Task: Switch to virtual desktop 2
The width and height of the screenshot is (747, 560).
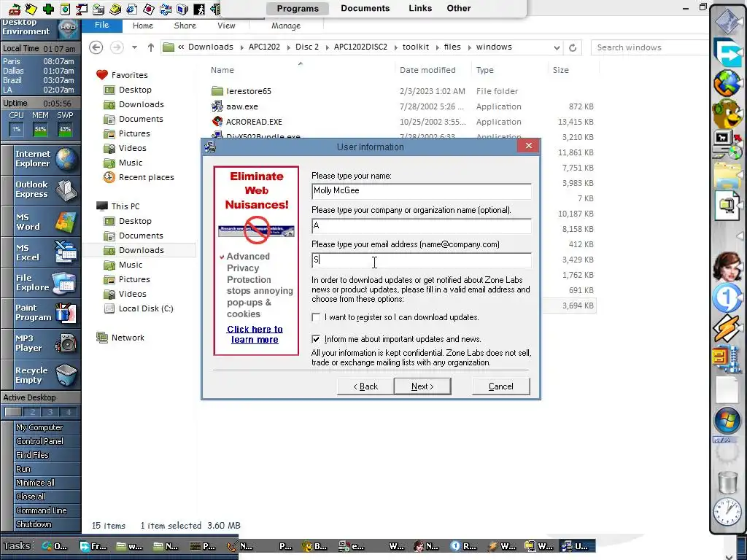Action: (32, 412)
